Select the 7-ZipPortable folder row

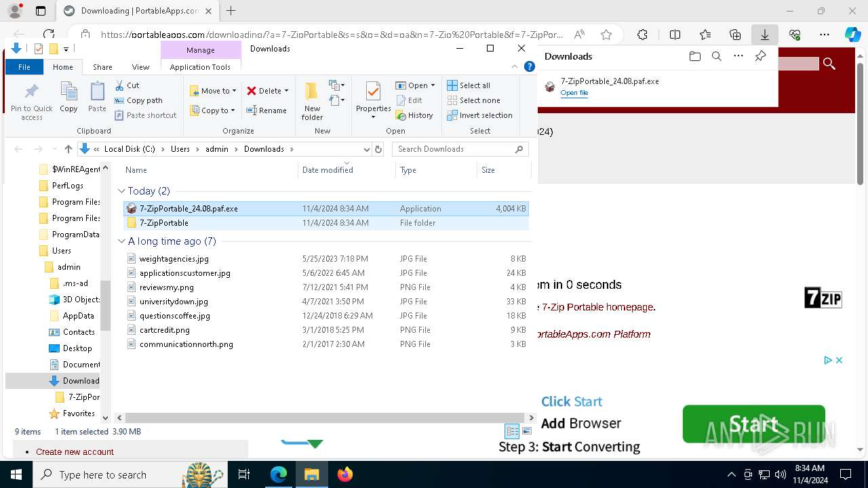[325, 223]
